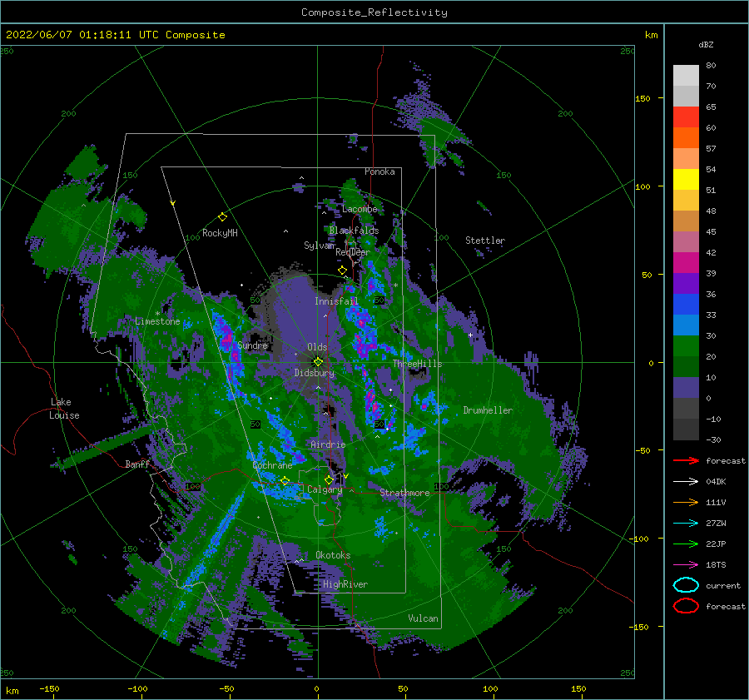Click the -150 tick on horizontal axis
749x700 pixels.
[49, 688]
